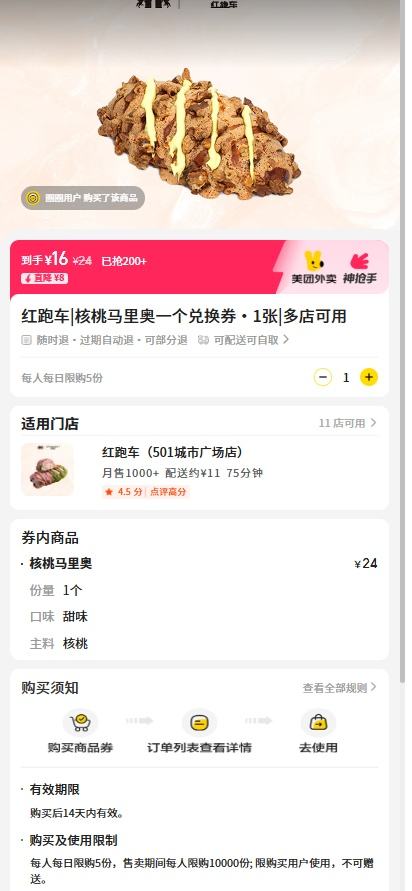Tap the 神抢手 hand logo
The image size is (412, 891).
359,267
